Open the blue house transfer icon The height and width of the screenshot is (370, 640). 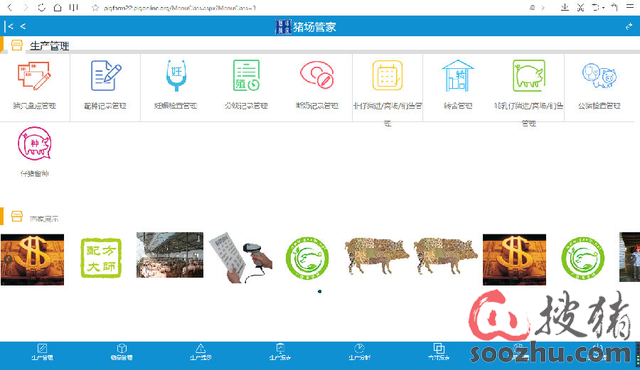(x=458, y=75)
